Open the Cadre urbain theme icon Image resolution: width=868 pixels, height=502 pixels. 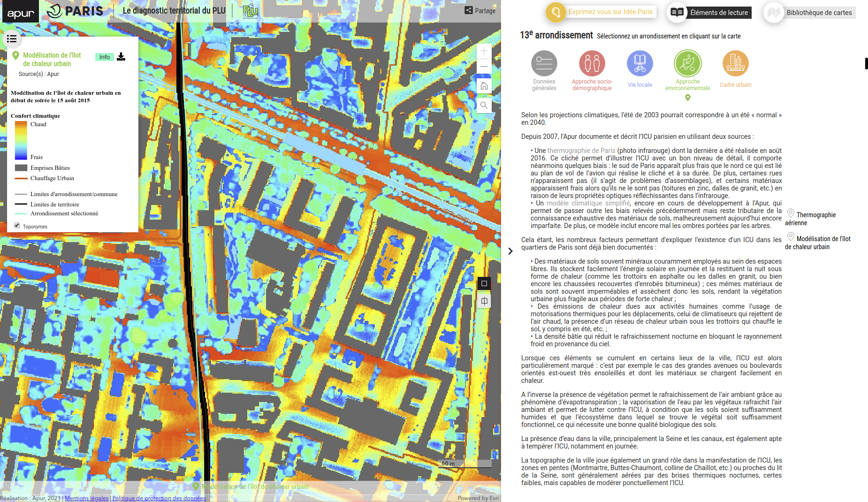735,64
